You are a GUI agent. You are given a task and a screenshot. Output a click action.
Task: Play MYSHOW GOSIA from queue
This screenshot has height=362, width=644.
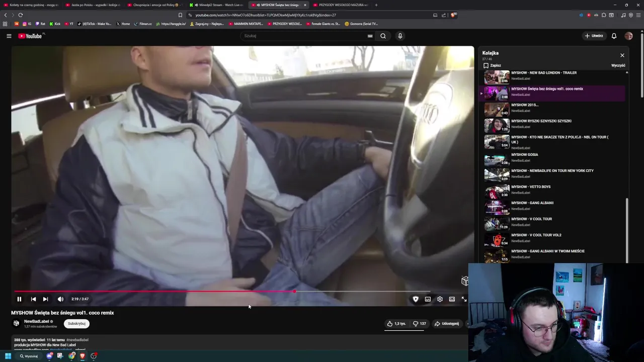click(552, 158)
